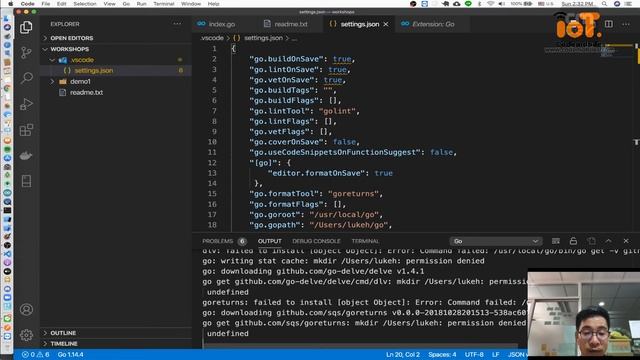Screen dimensions: 640x360
Task: Click the .vscode breadcrumb segment
Action: coord(212,38)
